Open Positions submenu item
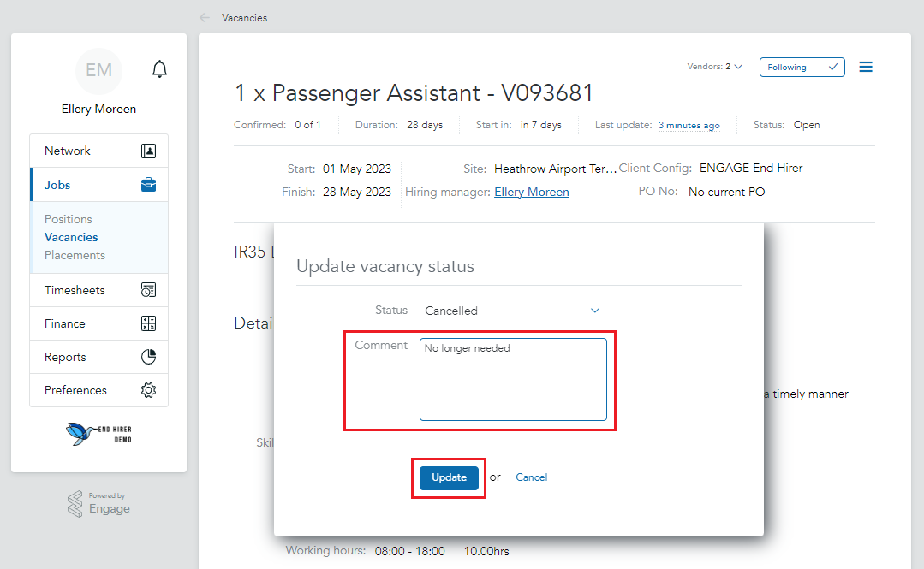The image size is (924, 569). click(69, 219)
